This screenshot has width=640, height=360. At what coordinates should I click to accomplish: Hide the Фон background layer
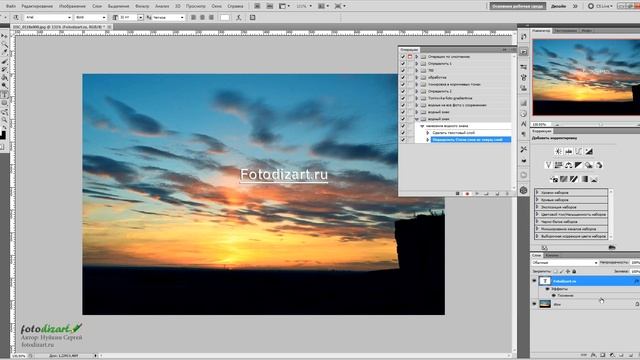(x=534, y=304)
